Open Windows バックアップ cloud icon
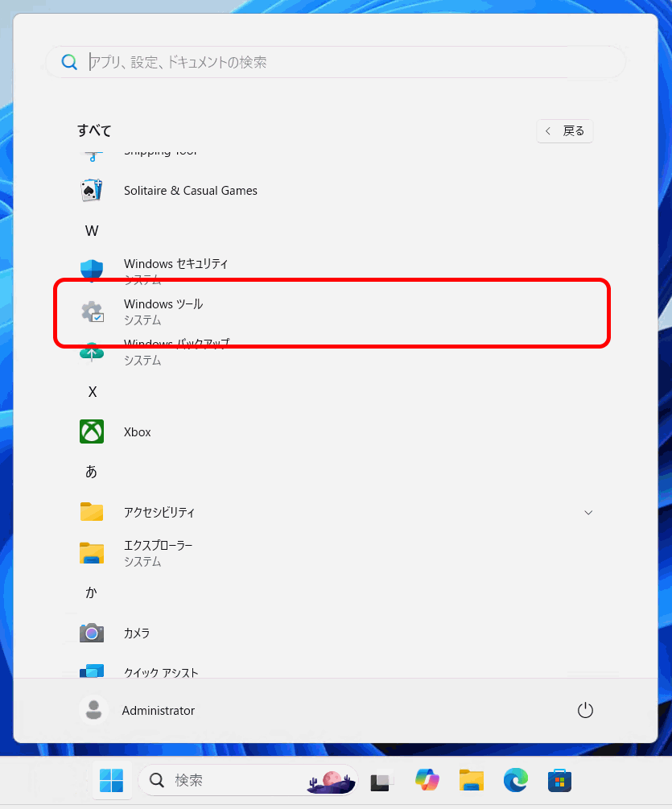 tap(92, 352)
